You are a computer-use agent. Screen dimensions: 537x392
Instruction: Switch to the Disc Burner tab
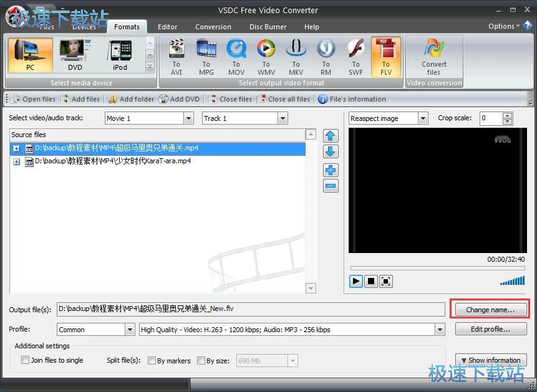pyautogui.click(x=268, y=27)
